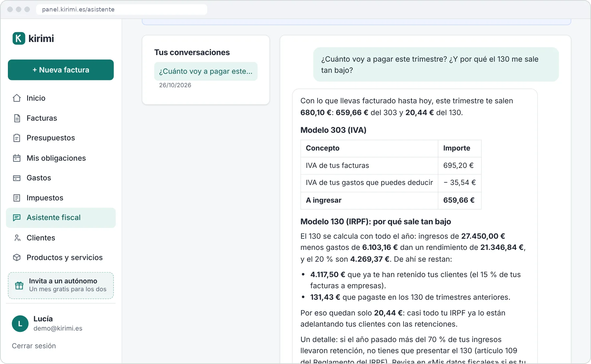The width and height of the screenshot is (591, 364).
Task: Click the 'Modelo 303 (IVA)' heading
Action: [x=333, y=130]
